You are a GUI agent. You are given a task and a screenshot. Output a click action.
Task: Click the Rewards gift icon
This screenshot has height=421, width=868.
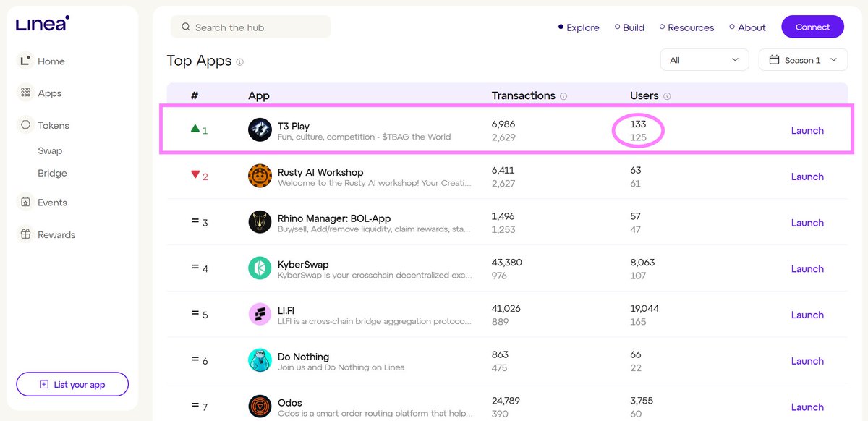pos(25,234)
